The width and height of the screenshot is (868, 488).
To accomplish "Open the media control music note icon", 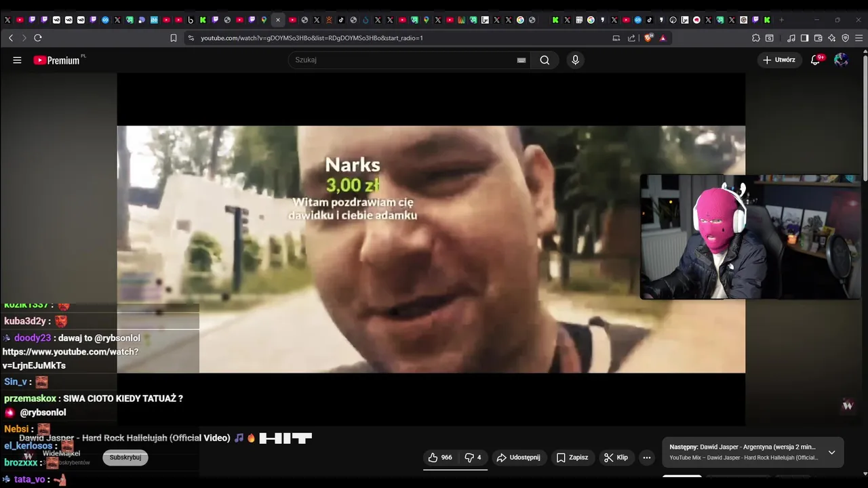I will [x=791, y=38].
